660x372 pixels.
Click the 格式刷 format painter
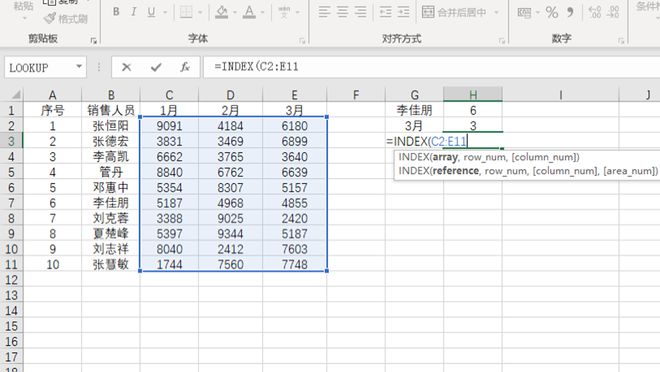click(x=66, y=19)
